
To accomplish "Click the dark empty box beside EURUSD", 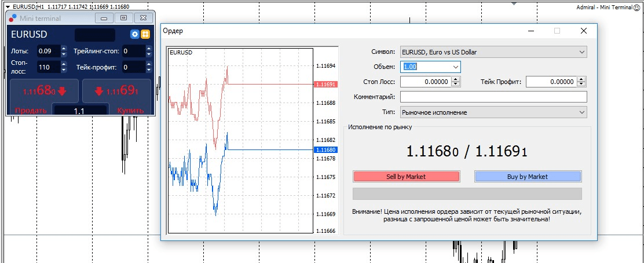I will coord(95,35).
